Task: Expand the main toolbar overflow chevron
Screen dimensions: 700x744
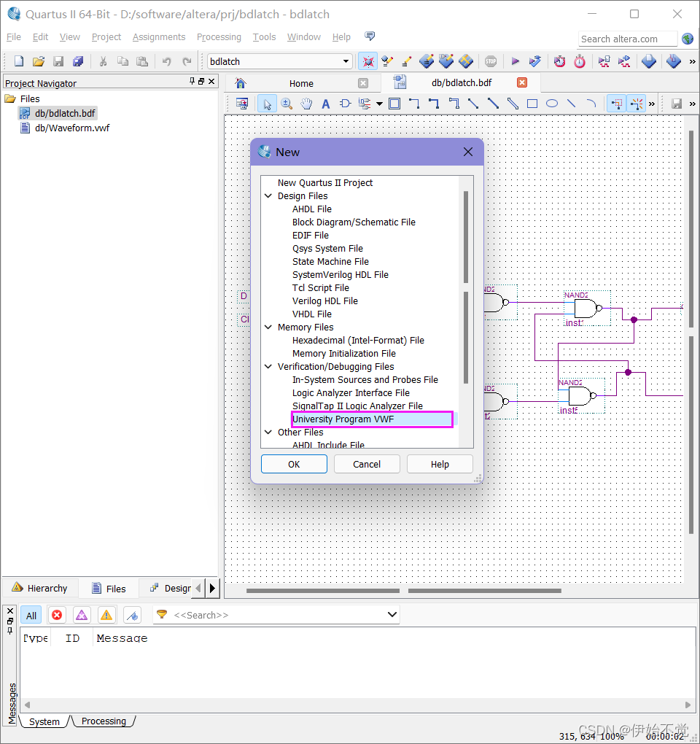Action: tap(692, 61)
